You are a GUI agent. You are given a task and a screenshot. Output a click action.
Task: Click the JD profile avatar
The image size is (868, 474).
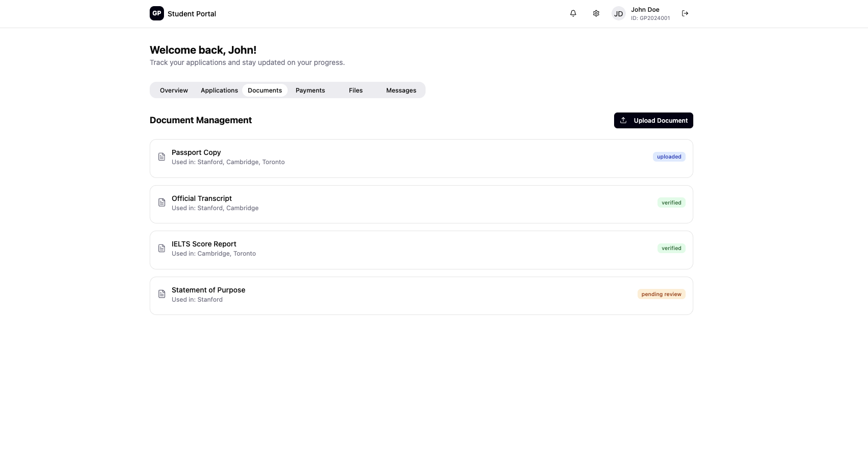pos(619,14)
